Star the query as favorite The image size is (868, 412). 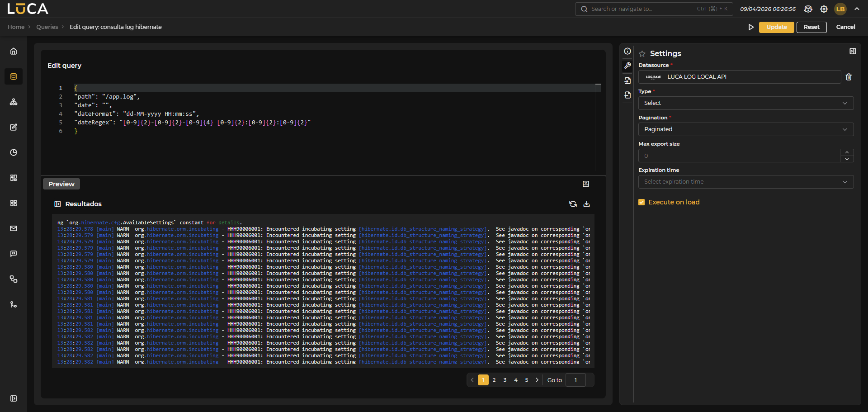pos(642,53)
